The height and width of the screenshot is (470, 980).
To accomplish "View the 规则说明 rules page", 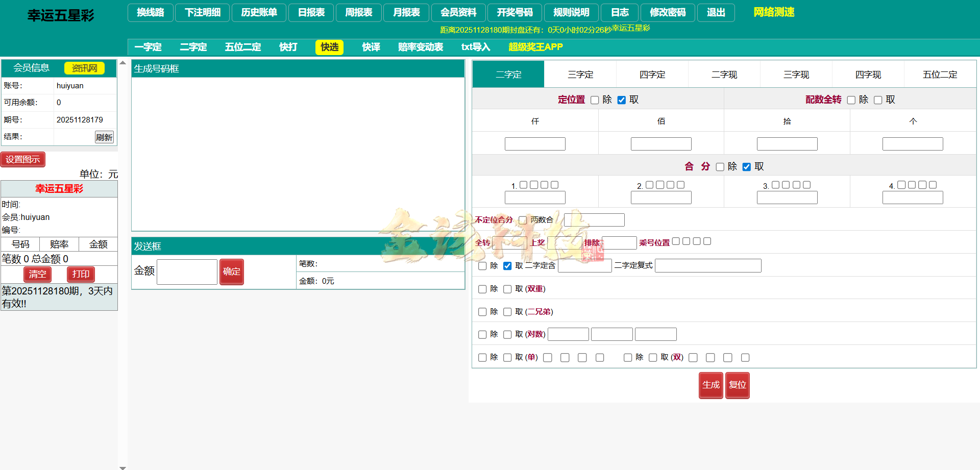I will click(x=571, y=13).
